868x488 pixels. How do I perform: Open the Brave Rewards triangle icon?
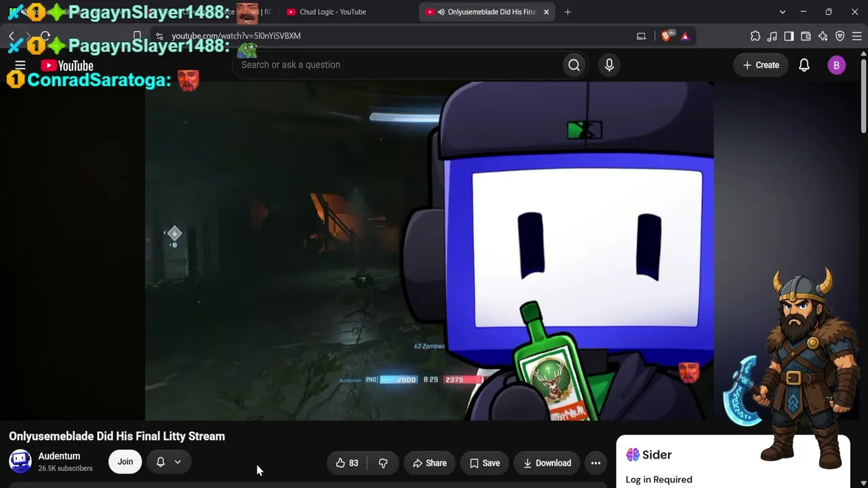click(685, 36)
